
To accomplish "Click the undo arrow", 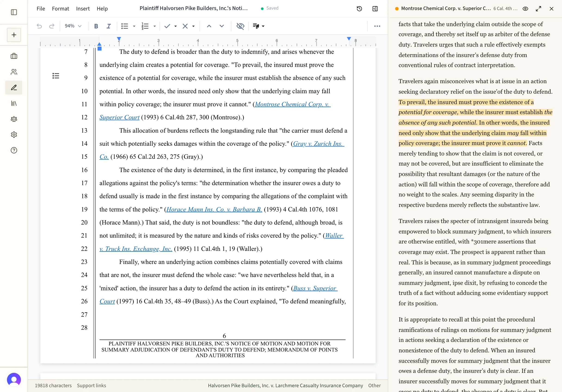I will click(39, 26).
